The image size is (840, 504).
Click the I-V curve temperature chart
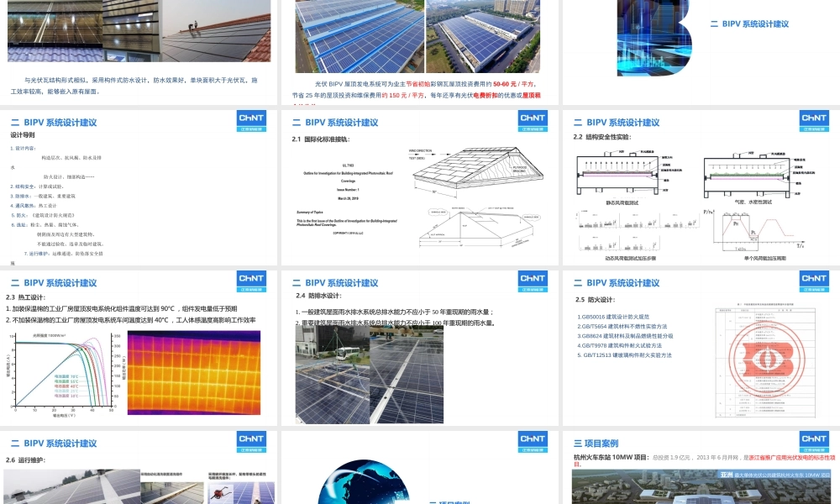(65, 374)
